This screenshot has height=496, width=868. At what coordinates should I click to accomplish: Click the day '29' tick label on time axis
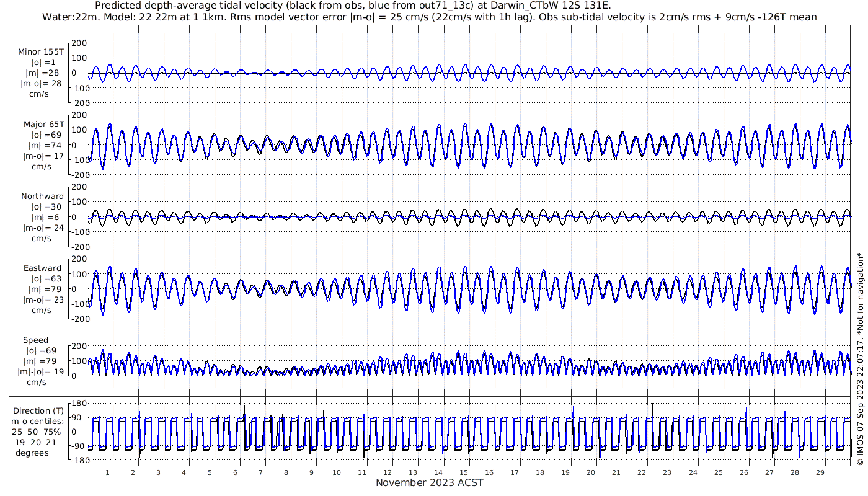coord(819,472)
